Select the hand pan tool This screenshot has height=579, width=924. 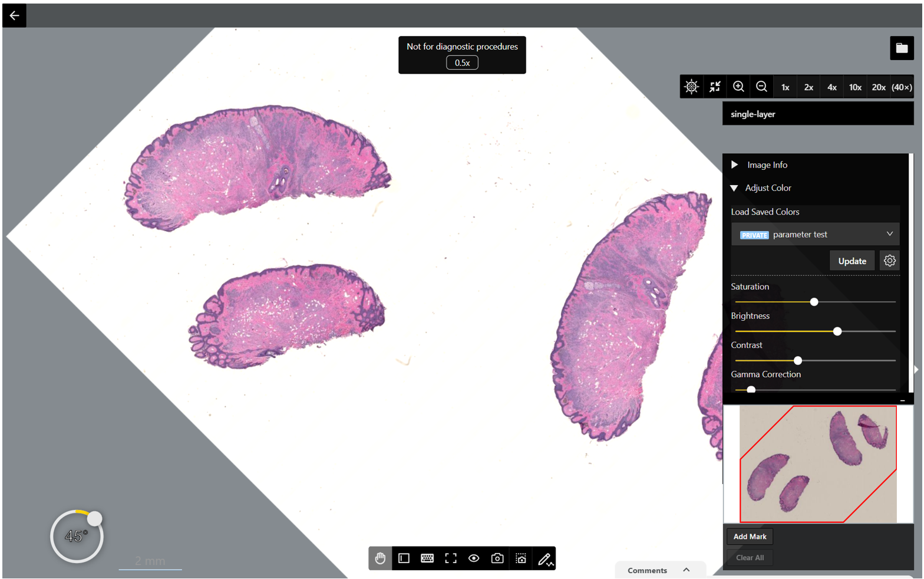click(380, 558)
